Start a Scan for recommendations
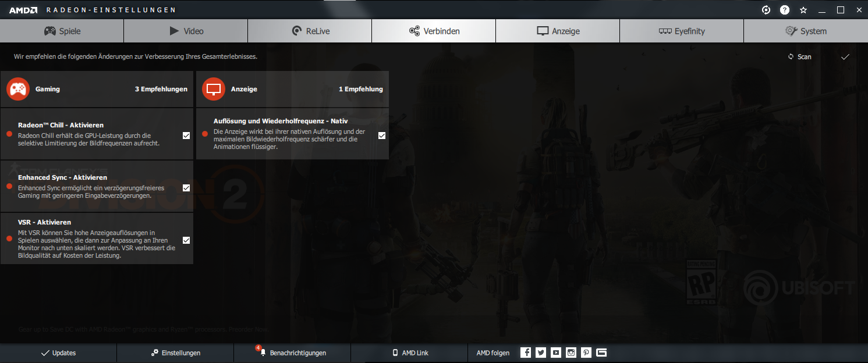The width and height of the screenshot is (868, 363). click(x=799, y=56)
